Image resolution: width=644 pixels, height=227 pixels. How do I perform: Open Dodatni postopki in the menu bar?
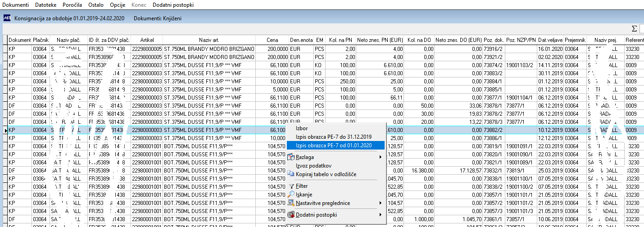tap(173, 5)
